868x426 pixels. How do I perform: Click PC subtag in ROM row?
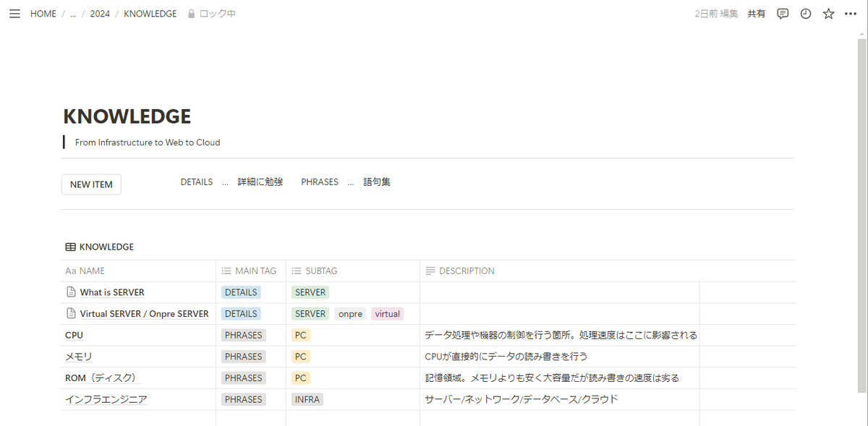point(301,378)
